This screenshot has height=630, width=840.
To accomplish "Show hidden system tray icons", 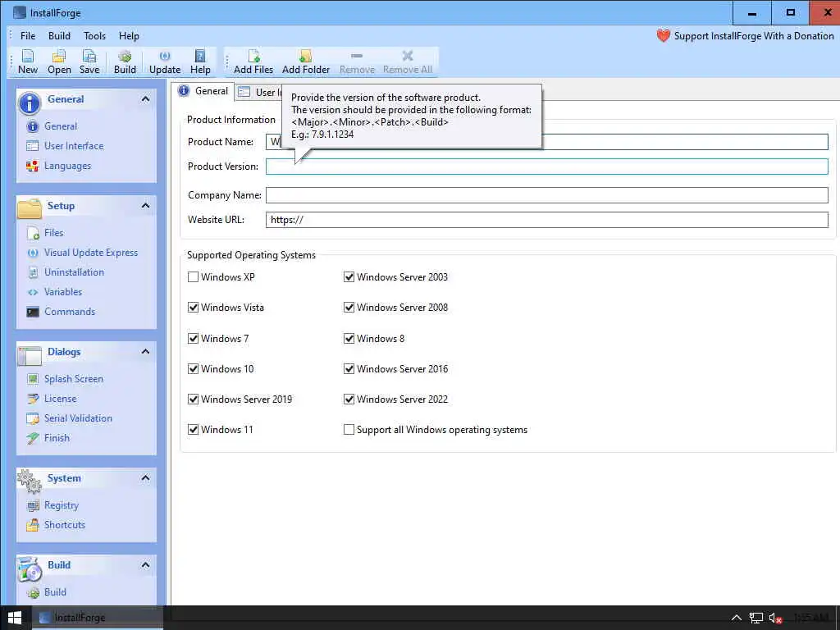I will (x=737, y=619).
